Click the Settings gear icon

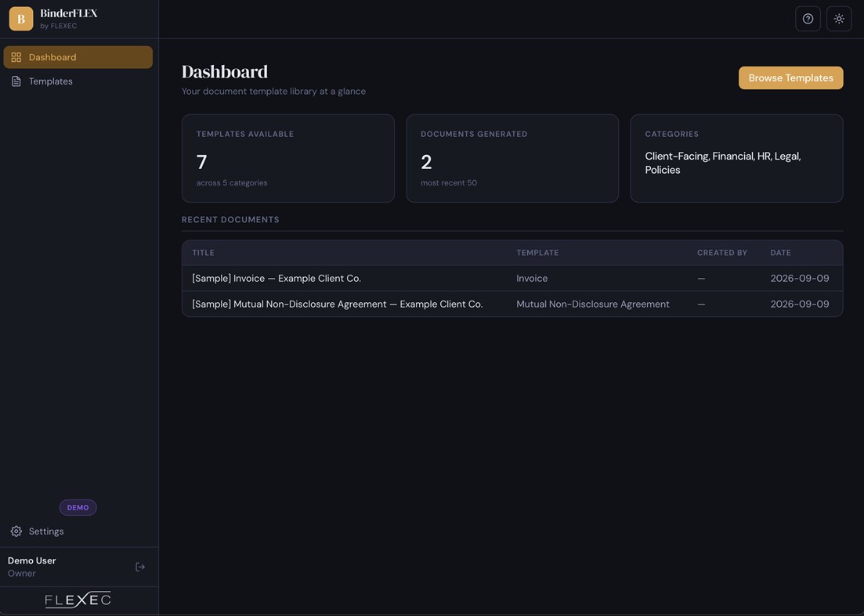tap(16, 531)
